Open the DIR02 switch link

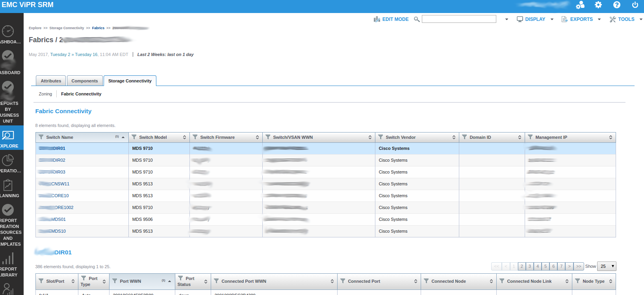[52, 160]
